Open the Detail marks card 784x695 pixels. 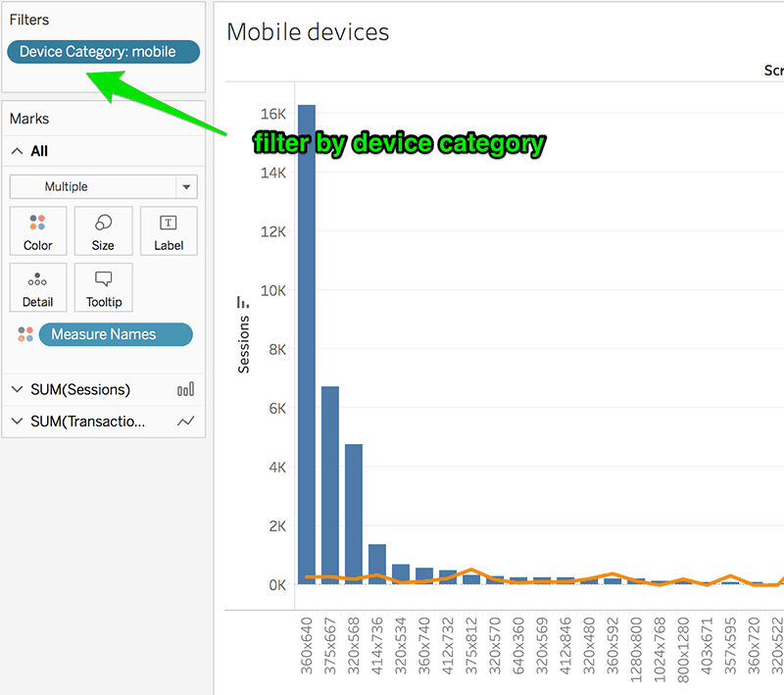[x=38, y=287]
